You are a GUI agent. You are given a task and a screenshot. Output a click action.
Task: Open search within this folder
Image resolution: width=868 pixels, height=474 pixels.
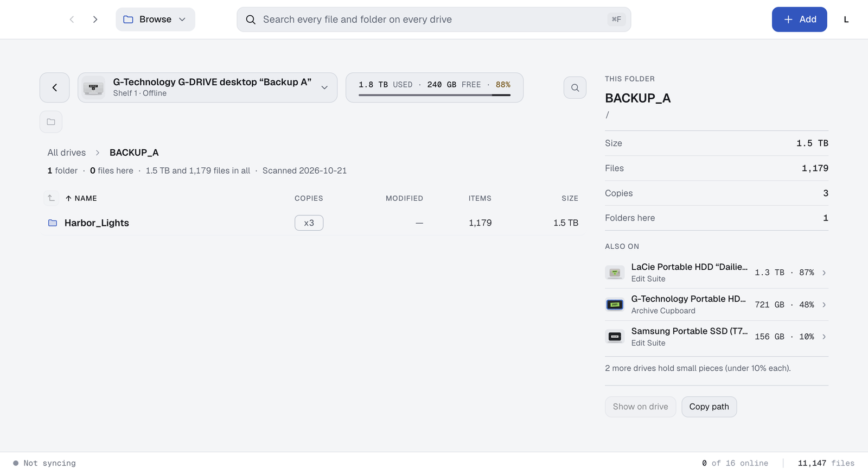pyautogui.click(x=575, y=87)
